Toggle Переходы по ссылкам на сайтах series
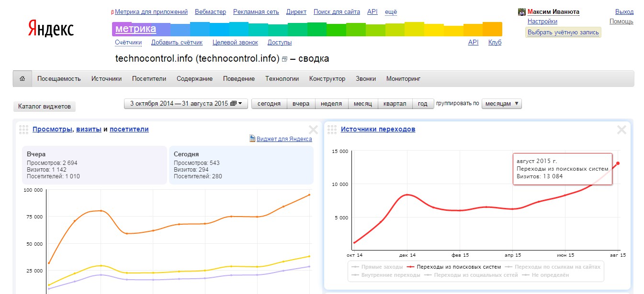The image size is (644, 294). pos(552,267)
